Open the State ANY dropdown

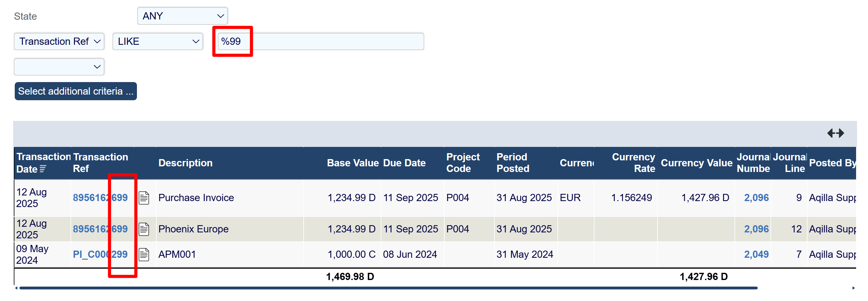[x=182, y=16]
